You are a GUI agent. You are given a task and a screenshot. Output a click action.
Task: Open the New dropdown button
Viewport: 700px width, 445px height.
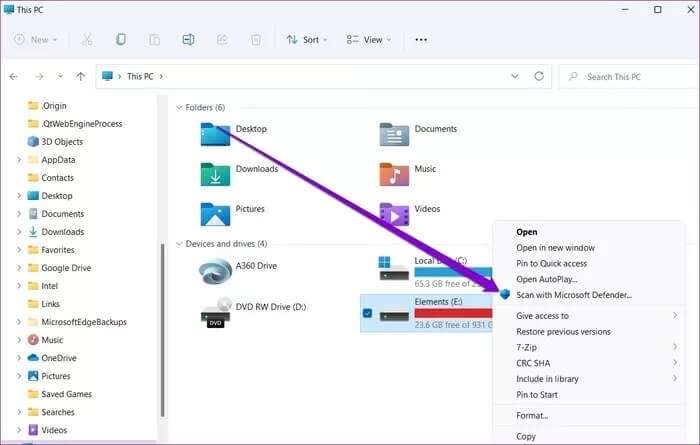point(36,40)
